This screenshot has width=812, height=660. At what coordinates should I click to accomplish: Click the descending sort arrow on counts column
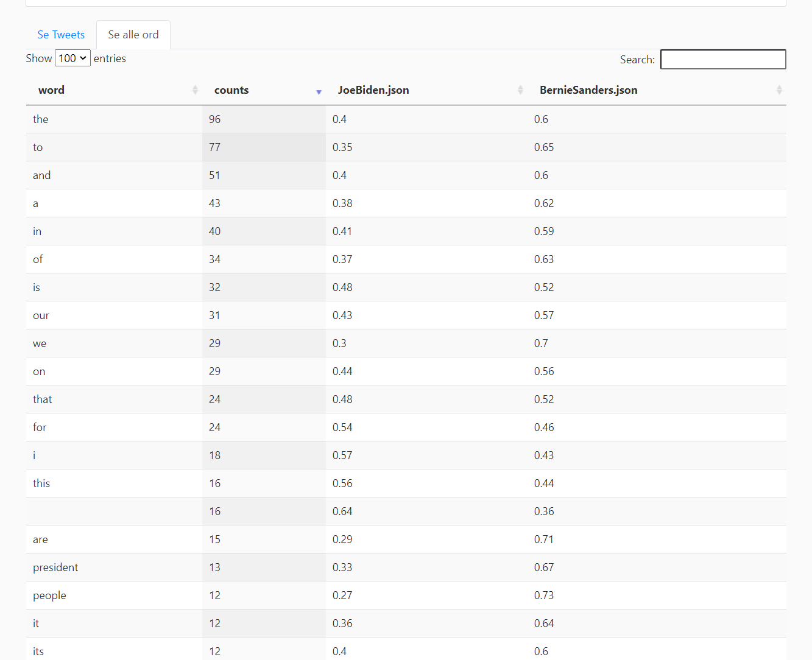319,91
